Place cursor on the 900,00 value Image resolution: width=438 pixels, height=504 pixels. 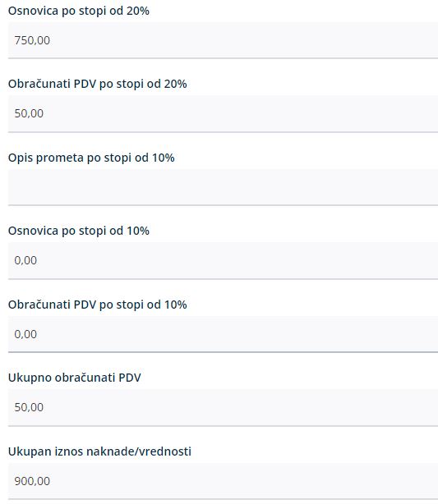[32, 481]
